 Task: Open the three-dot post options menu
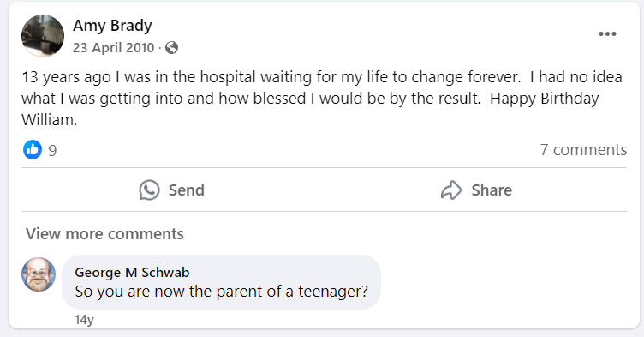607,34
